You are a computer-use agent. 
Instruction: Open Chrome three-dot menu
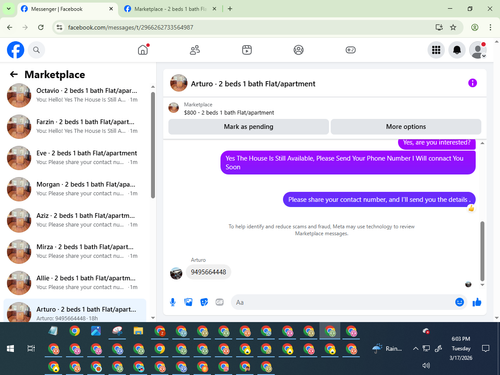coord(490,27)
